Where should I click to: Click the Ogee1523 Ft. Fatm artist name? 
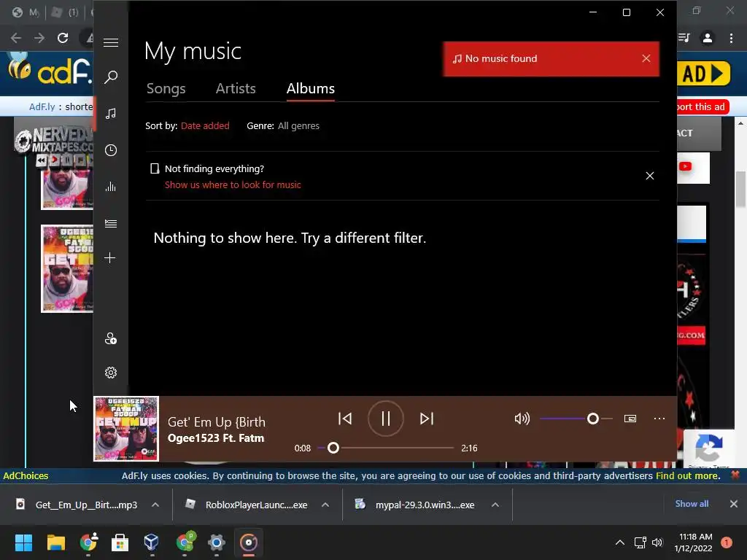[216, 438]
